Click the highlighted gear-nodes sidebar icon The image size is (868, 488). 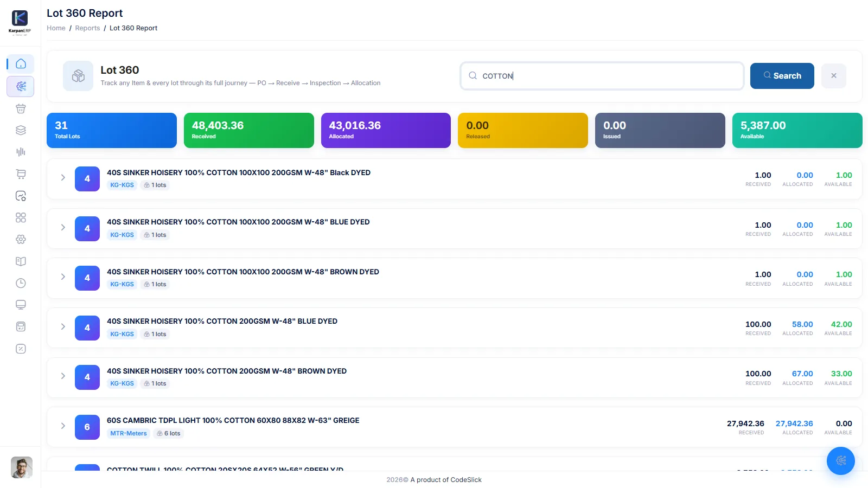21,86
